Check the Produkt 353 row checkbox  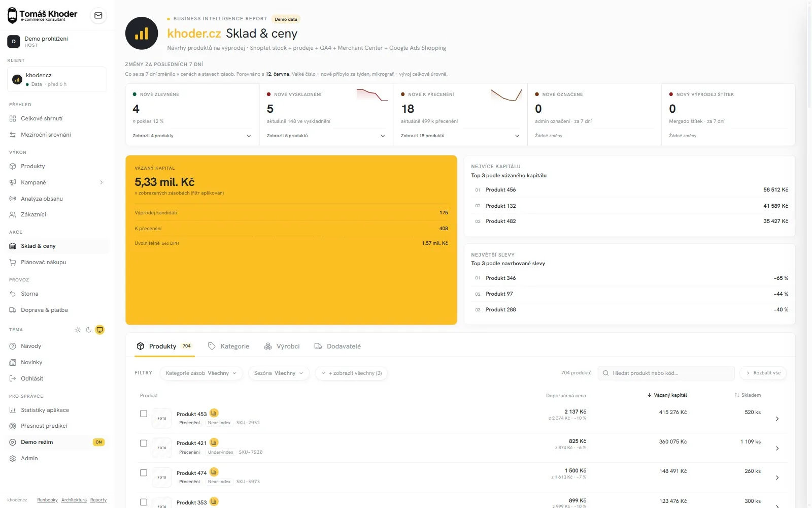[144, 502]
